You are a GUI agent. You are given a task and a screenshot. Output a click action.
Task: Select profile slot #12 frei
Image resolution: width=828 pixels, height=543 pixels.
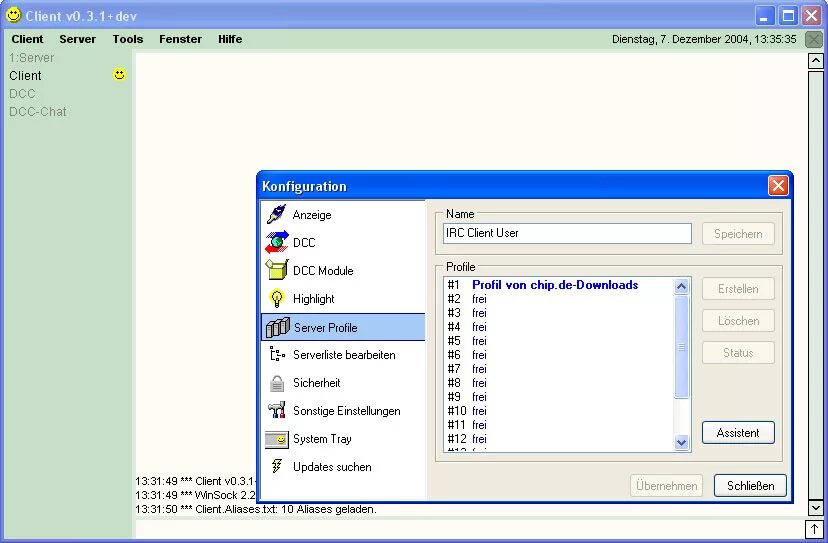pos(559,439)
